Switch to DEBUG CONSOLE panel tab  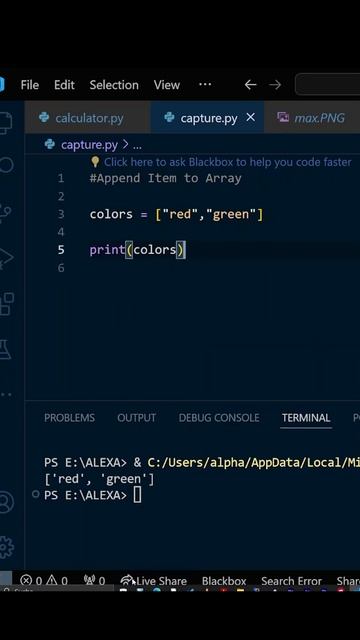219,418
